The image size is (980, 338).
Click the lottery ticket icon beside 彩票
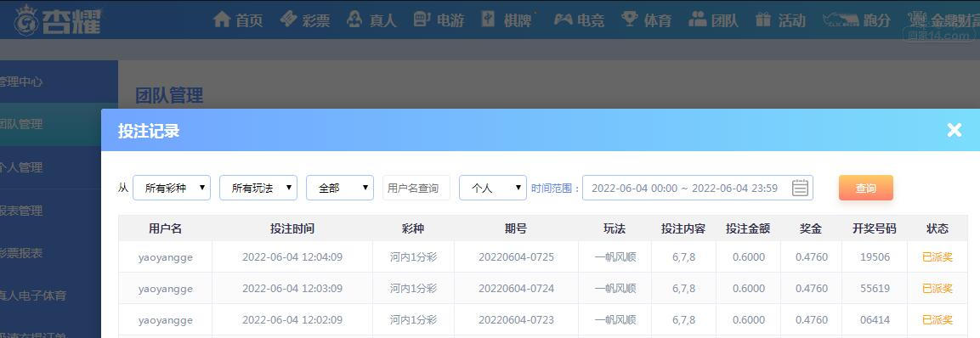(288, 19)
